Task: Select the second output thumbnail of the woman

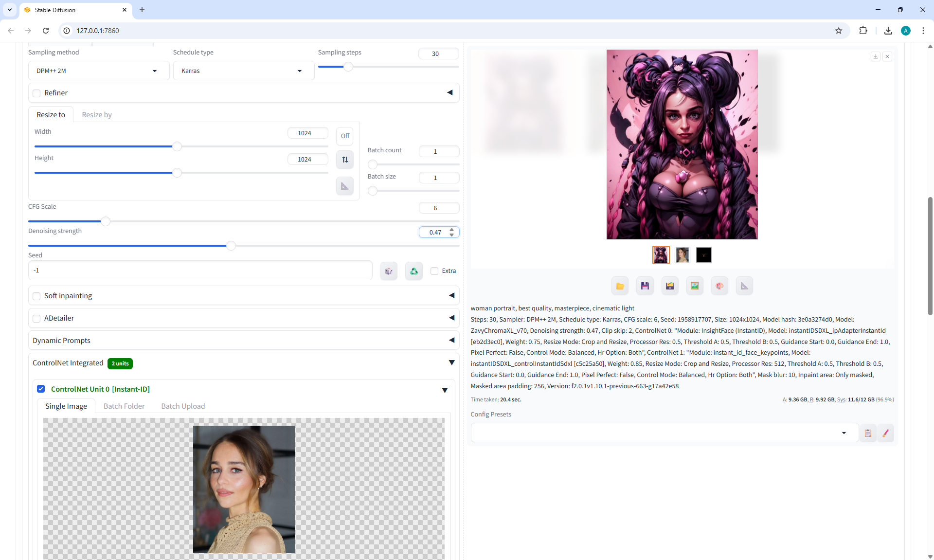Action: [x=682, y=255]
